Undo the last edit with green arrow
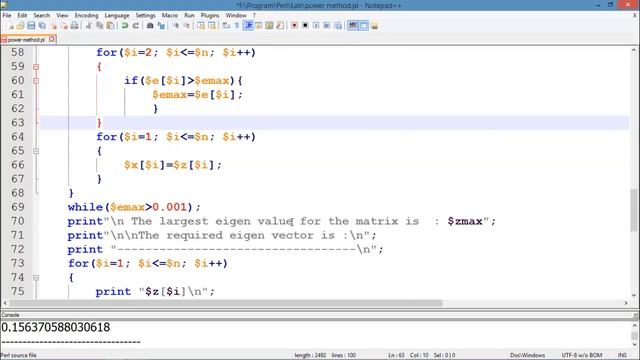Image resolution: width=640 pixels, height=360 pixels. (125, 26)
